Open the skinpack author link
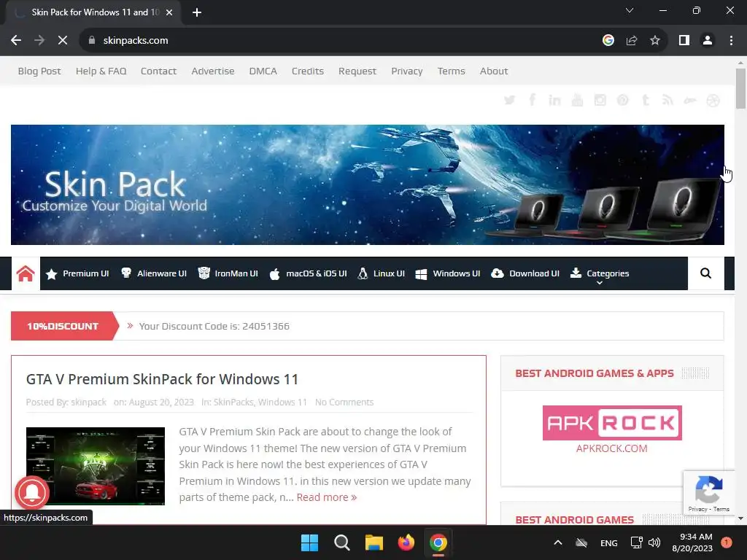The width and height of the screenshot is (747, 560). [88, 402]
